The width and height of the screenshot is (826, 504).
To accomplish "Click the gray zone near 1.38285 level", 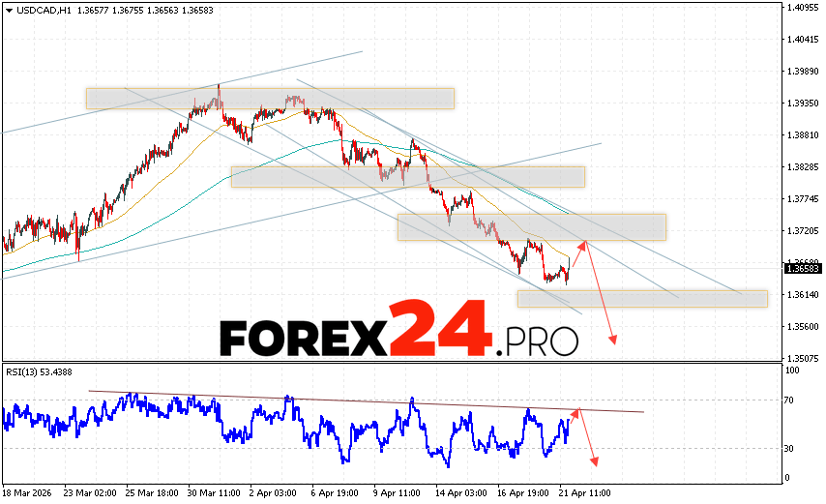I will [x=407, y=176].
